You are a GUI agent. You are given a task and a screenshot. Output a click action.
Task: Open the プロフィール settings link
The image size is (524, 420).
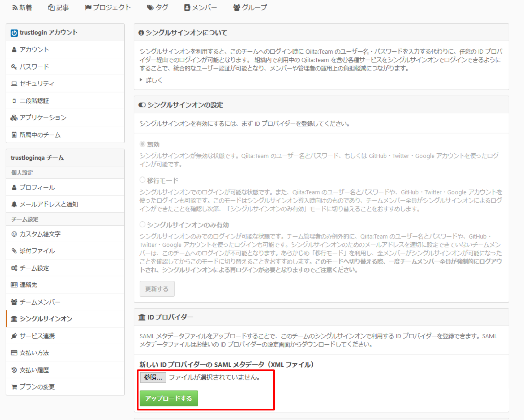65,187
